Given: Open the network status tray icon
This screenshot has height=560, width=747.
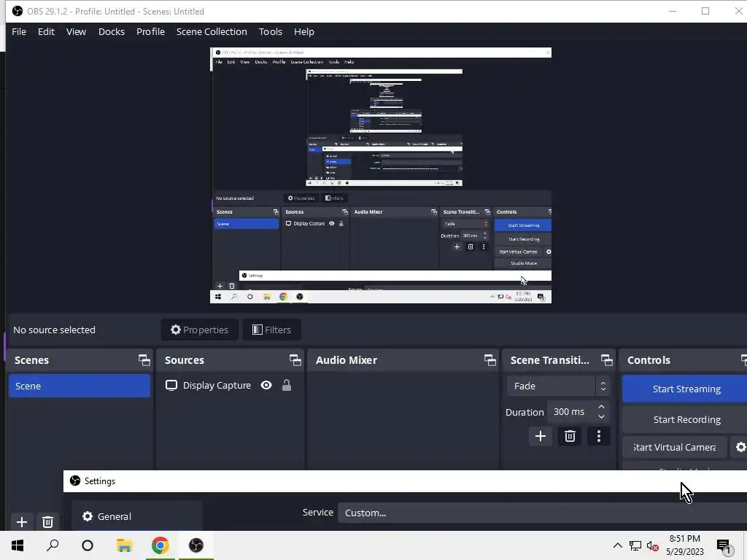Looking at the screenshot, I should tap(635, 545).
